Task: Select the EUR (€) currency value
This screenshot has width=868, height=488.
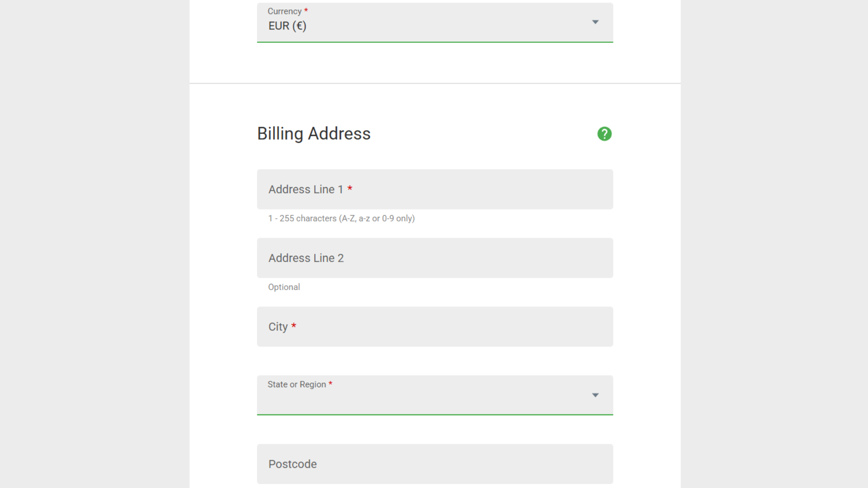Action: pos(288,26)
